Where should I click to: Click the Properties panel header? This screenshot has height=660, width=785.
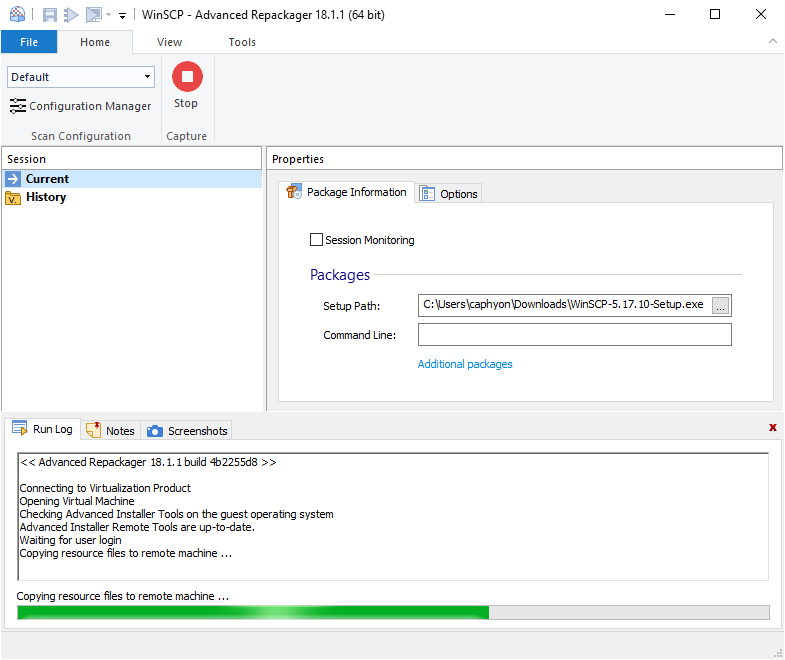[x=524, y=159]
